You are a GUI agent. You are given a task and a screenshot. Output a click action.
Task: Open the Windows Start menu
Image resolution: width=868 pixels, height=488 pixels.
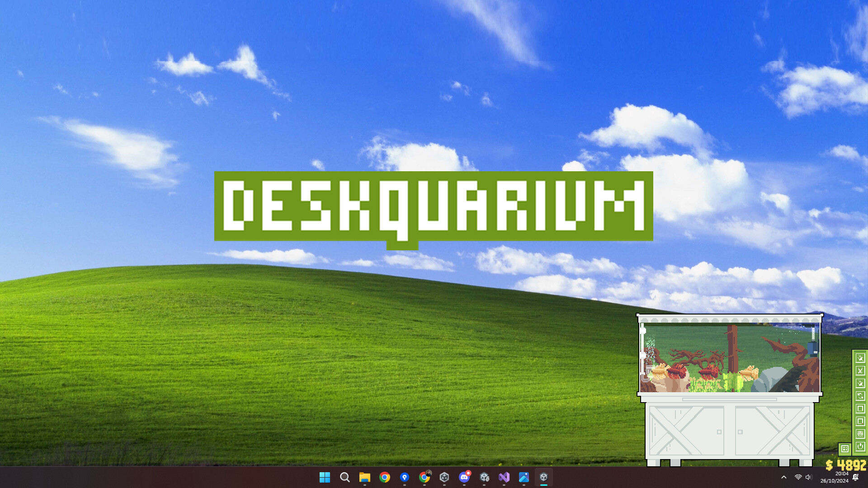(325, 477)
